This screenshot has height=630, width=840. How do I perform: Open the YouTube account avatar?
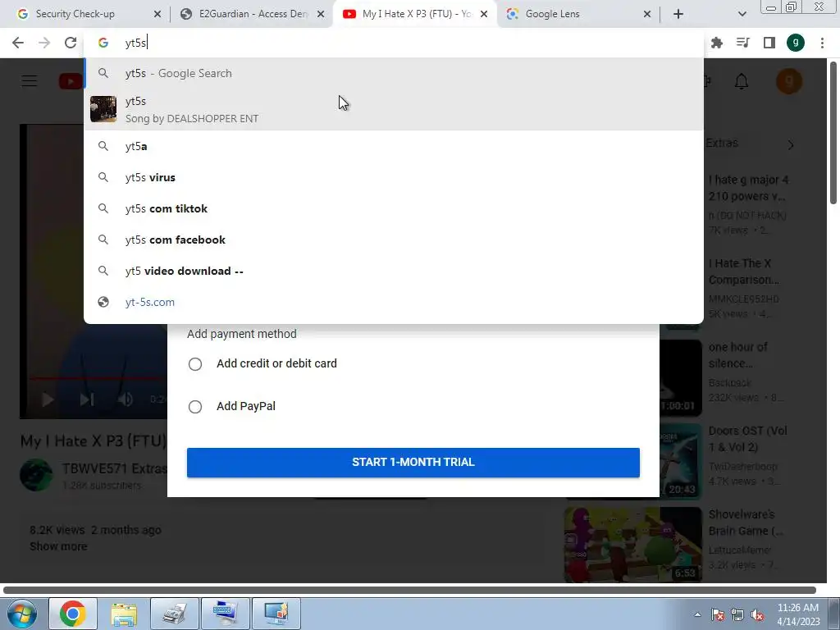(x=788, y=81)
